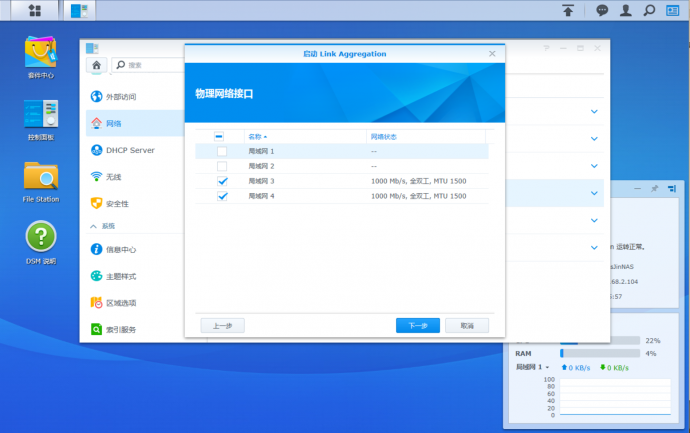Open the 控制面板 Control Panel desktop icon
Image resolution: width=690 pixels, height=433 pixels.
point(40,117)
